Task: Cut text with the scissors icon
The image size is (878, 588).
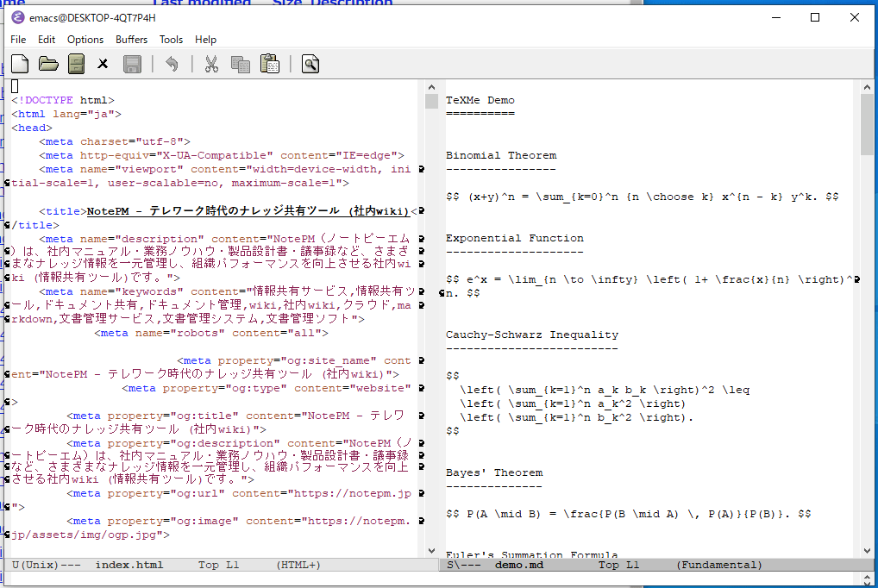Action: pyautogui.click(x=211, y=64)
